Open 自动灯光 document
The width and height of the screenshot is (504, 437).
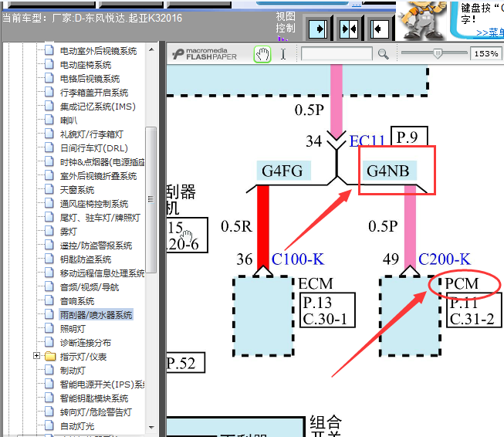click(x=77, y=426)
